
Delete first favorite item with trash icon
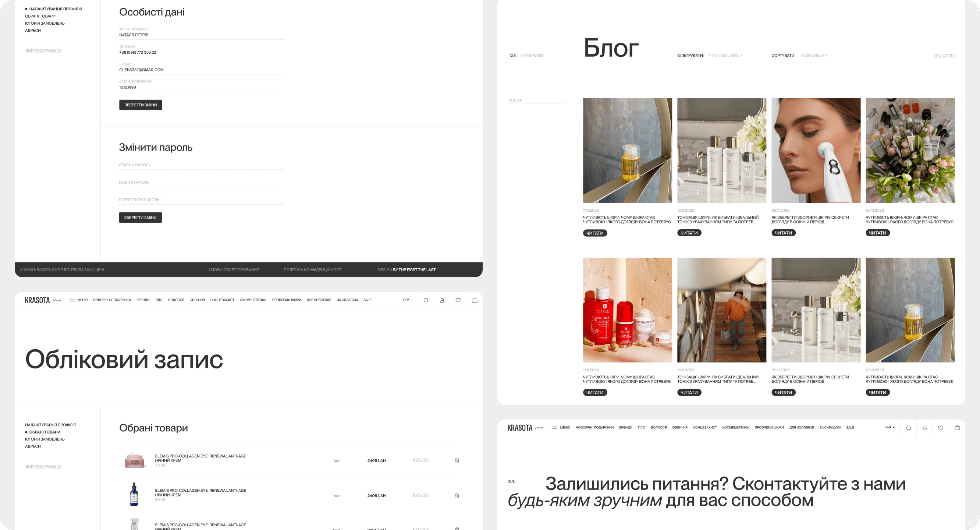pyautogui.click(x=457, y=460)
